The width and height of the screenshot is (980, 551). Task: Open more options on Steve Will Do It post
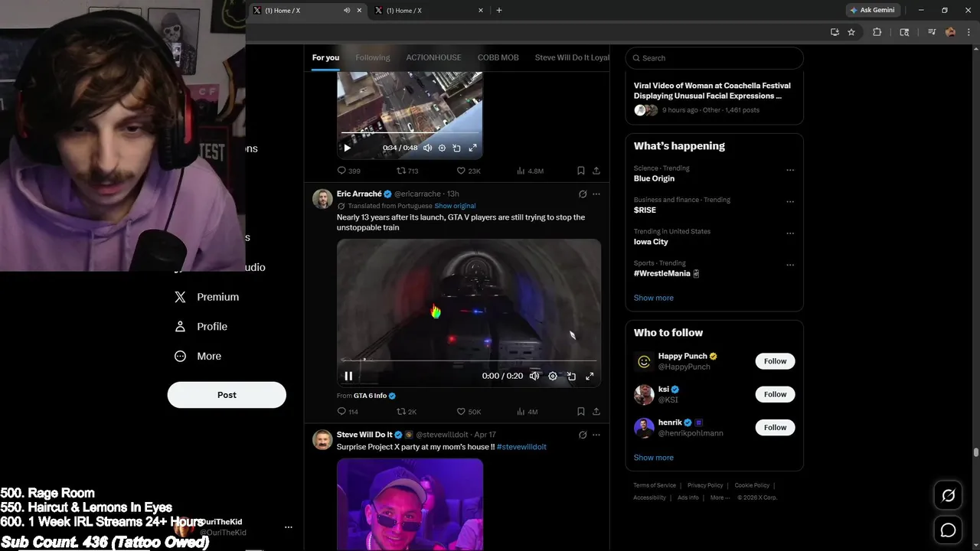pyautogui.click(x=596, y=435)
